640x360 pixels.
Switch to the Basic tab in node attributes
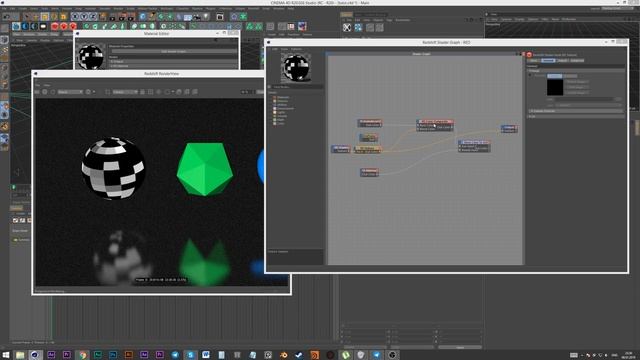(534, 60)
